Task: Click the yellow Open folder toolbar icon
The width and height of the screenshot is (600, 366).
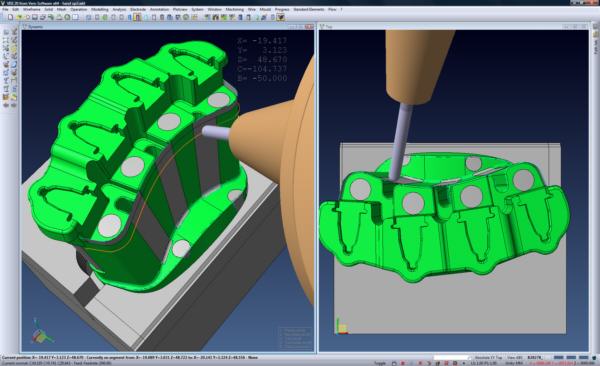Action: pyautogui.click(x=19, y=17)
